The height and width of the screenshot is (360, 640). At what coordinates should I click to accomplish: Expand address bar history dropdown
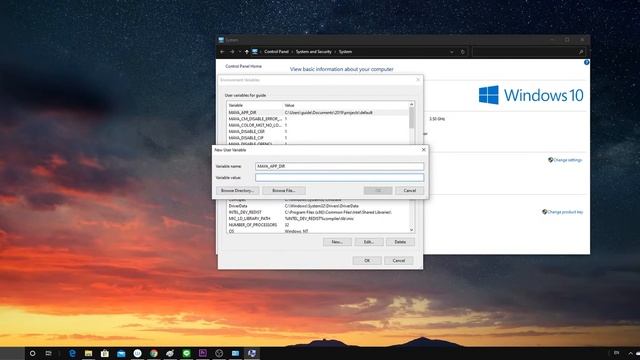[451, 52]
